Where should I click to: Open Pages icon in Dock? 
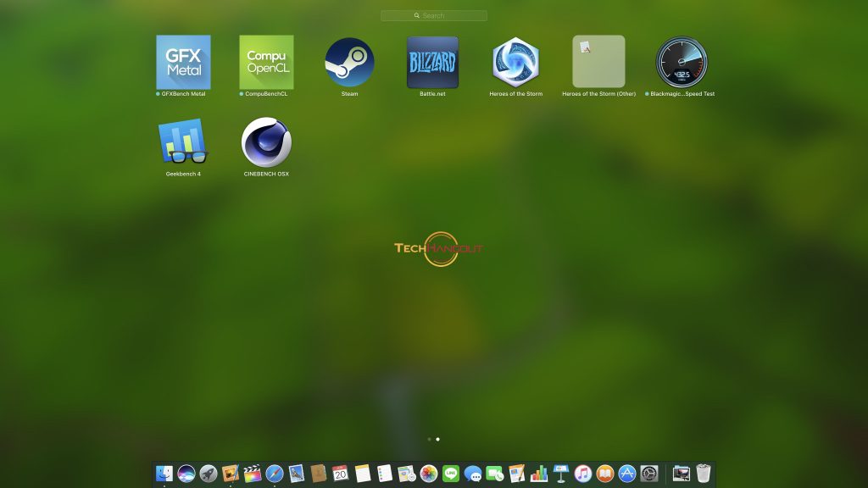coord(516,474)
